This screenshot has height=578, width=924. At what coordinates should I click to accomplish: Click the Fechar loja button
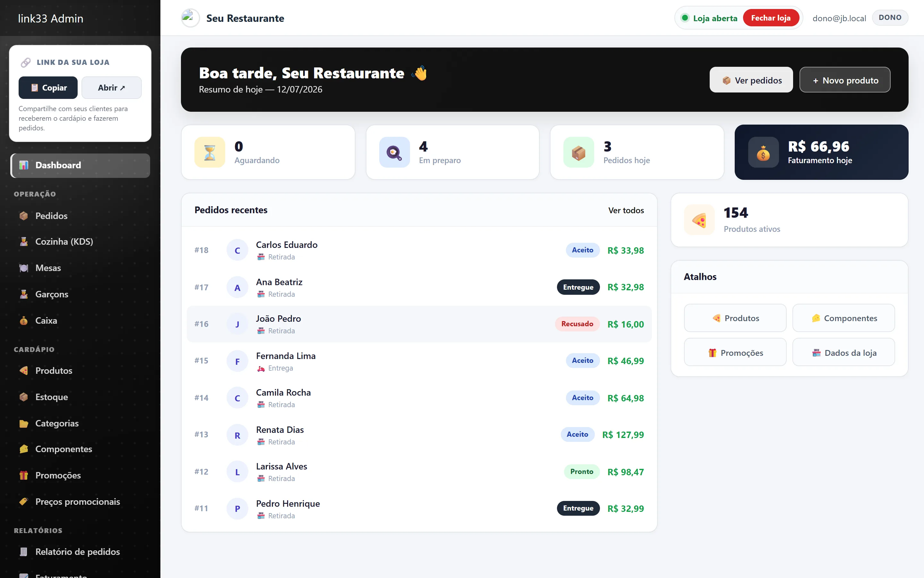coord(771,18)
